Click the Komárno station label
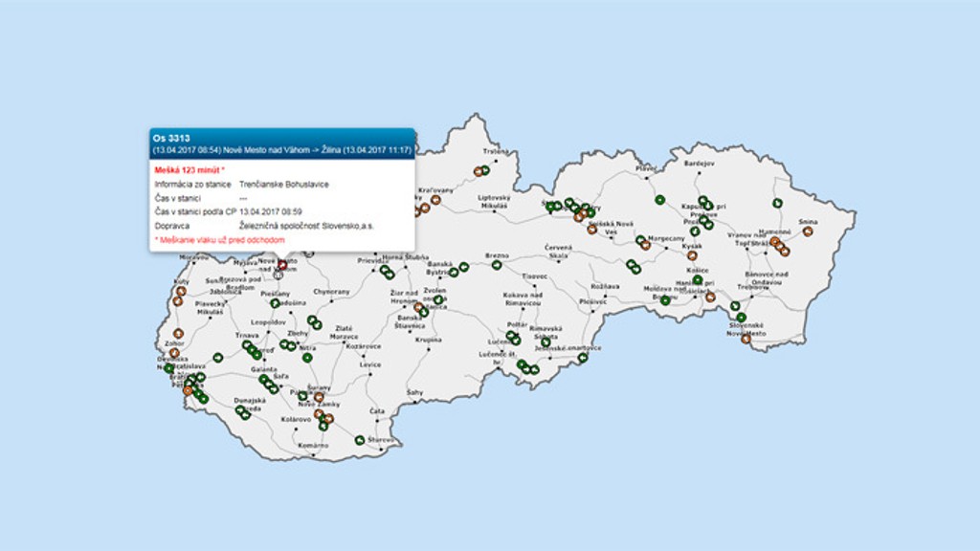The image size is (980, 551). tap(312, 446)
